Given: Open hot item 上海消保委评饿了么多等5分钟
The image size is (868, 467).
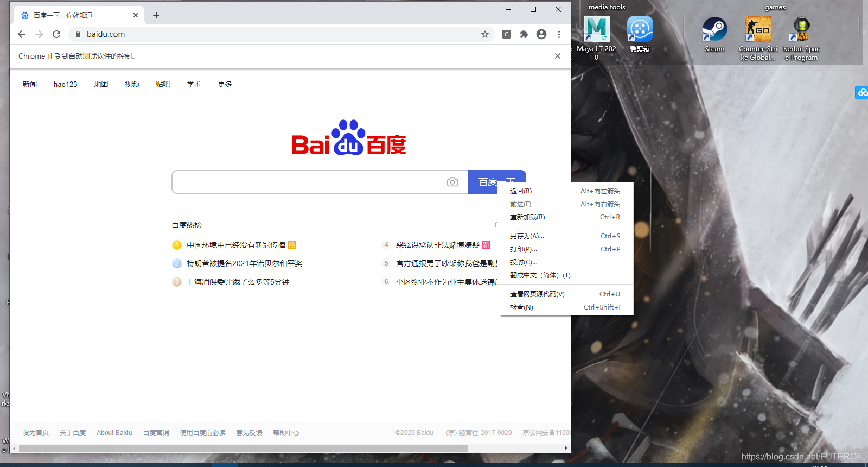Looking at the screenshot, I should point(238,282).
